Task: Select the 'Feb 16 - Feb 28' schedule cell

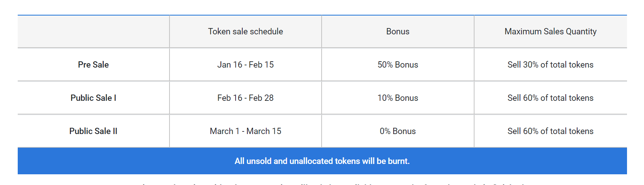Action: tap(246, 98)
